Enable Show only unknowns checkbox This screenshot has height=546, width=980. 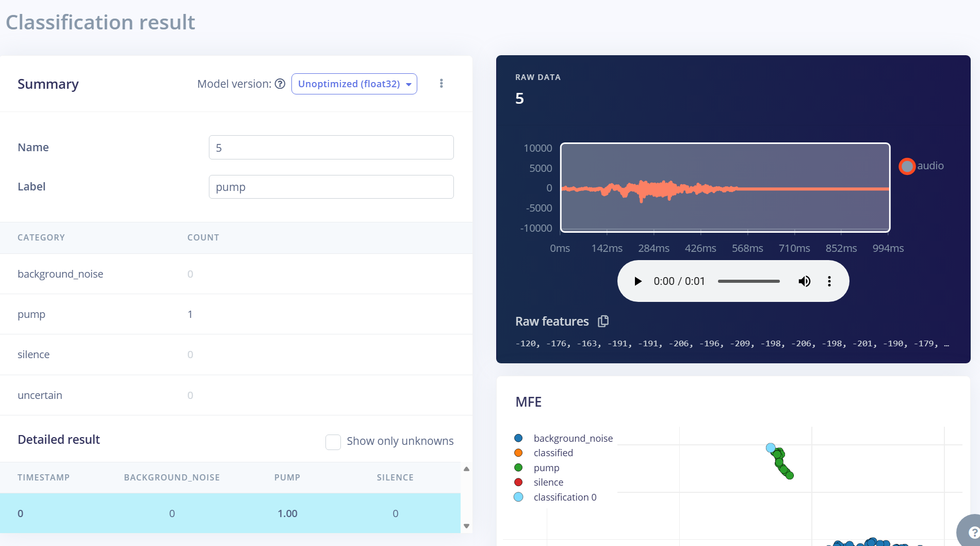[333, 442]
